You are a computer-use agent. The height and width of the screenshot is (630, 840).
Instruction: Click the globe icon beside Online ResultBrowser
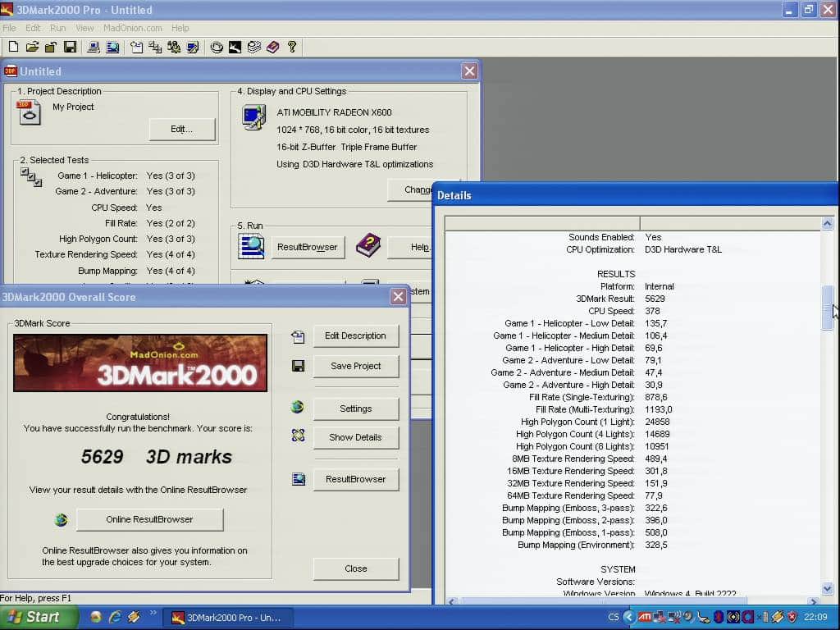[x=61, y=519]
